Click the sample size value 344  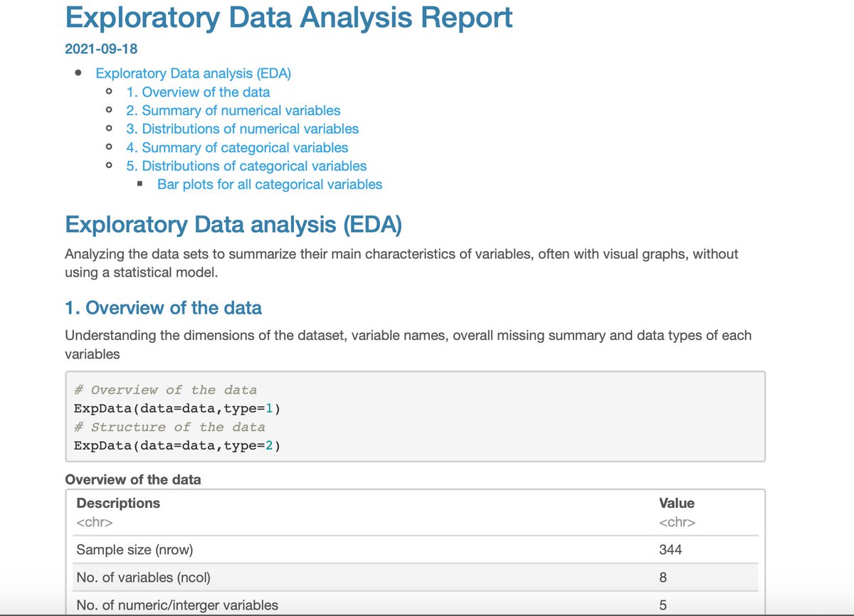(x=670, y=550)
